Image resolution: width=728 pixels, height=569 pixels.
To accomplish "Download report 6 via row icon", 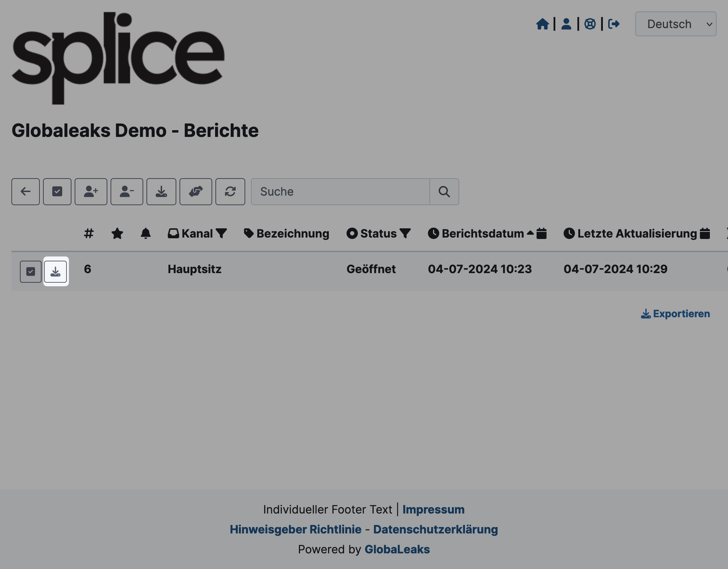I will pyautogui.click(x=55, y=272).
